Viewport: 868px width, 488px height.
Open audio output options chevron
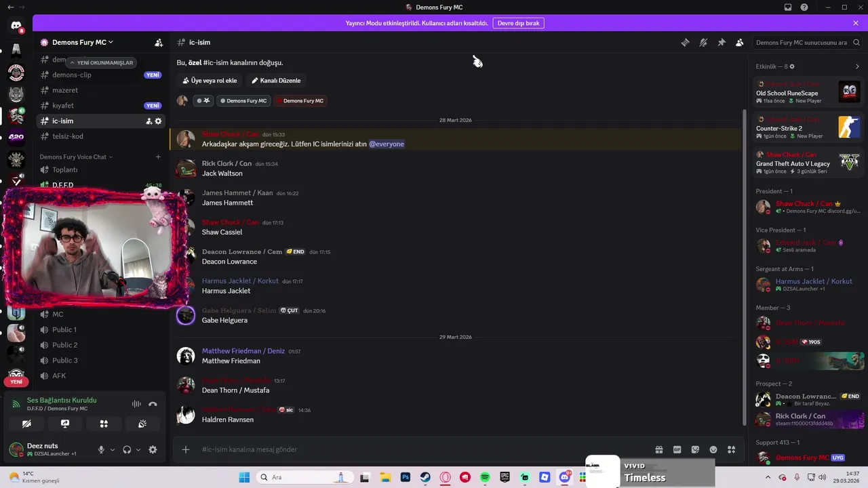pos(138,449)
